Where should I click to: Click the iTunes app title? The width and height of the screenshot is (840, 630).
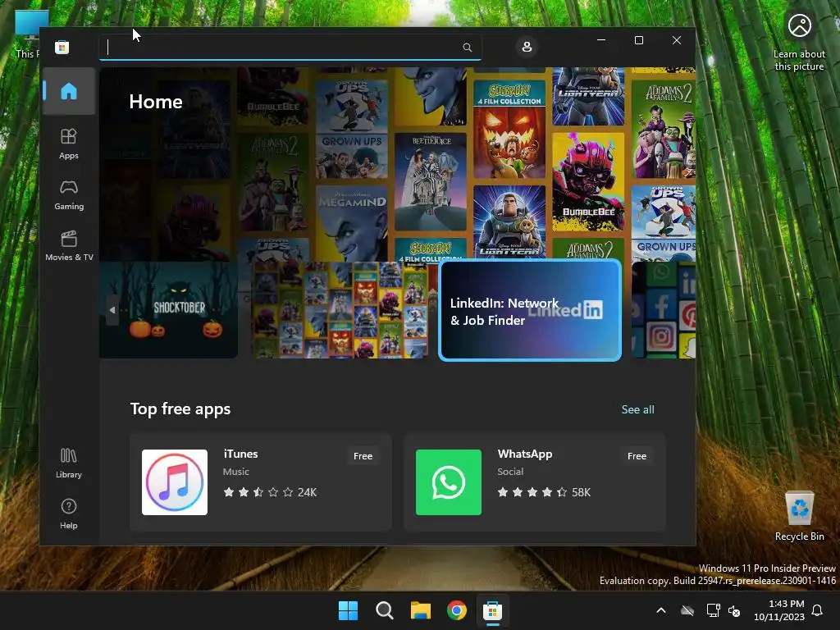[x=240, y=454]
